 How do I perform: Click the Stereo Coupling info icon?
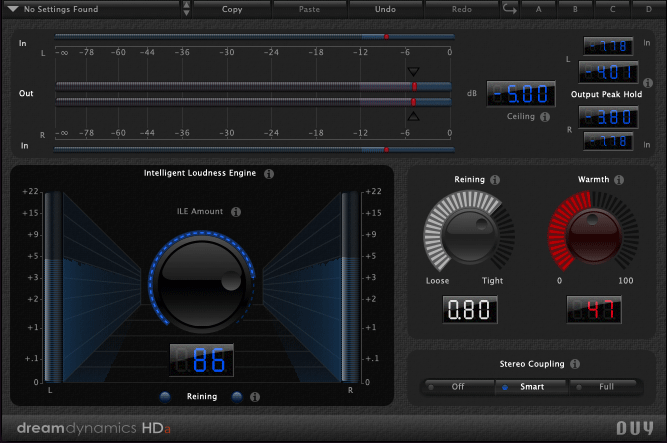575,364
